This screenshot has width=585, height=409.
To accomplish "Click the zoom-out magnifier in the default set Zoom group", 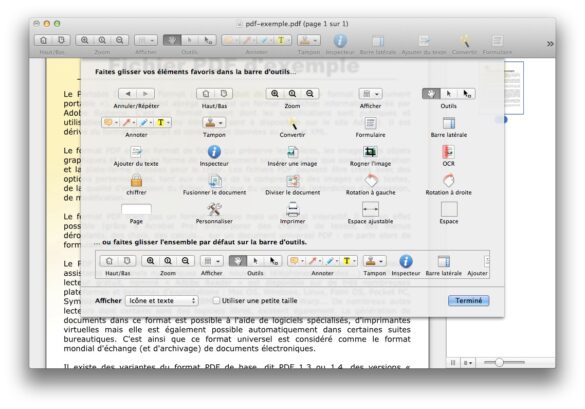I will [x=185, y=261].
